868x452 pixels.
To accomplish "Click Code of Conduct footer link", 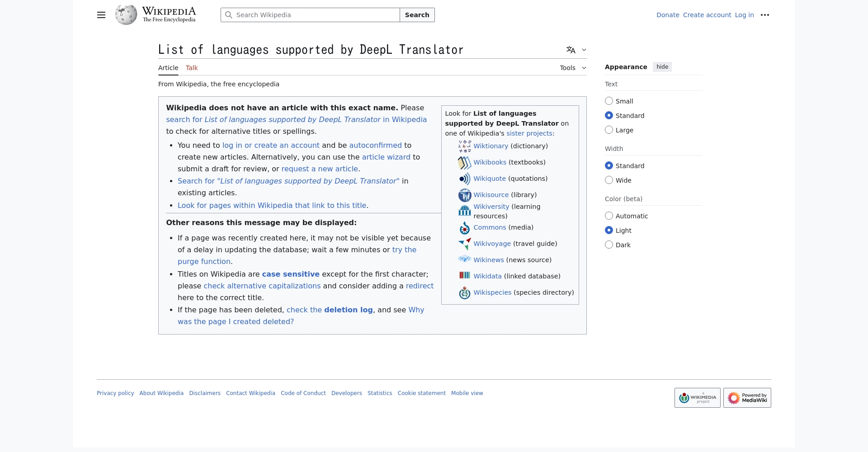I will (x=303, y=393).
